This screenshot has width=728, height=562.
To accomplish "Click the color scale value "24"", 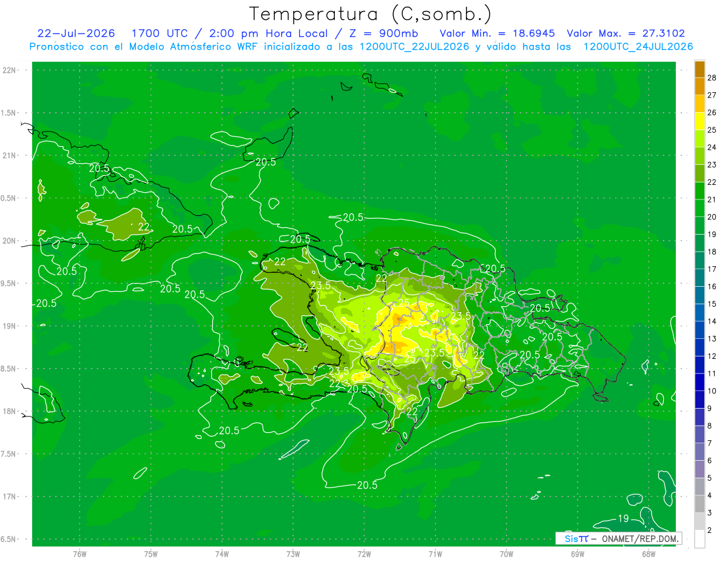I will tap(712, 147).
